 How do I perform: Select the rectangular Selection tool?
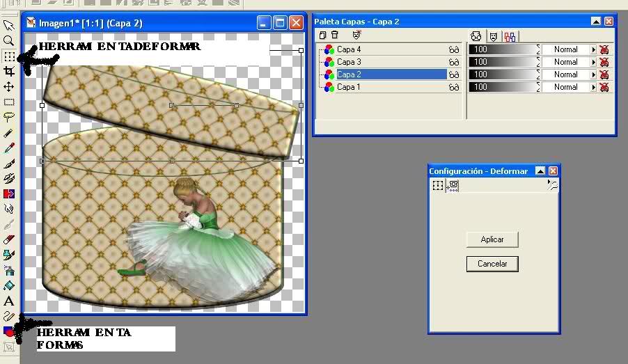click(9, 102)
